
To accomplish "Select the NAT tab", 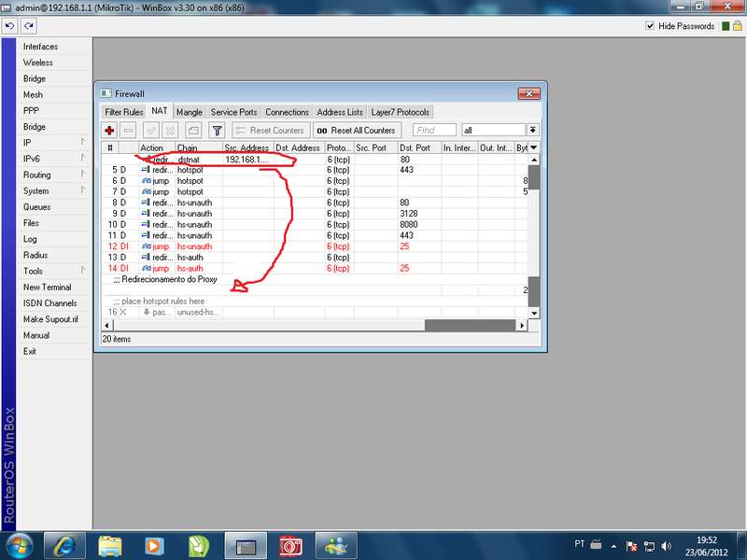I will pyautogui.click(x=159, y=111).
